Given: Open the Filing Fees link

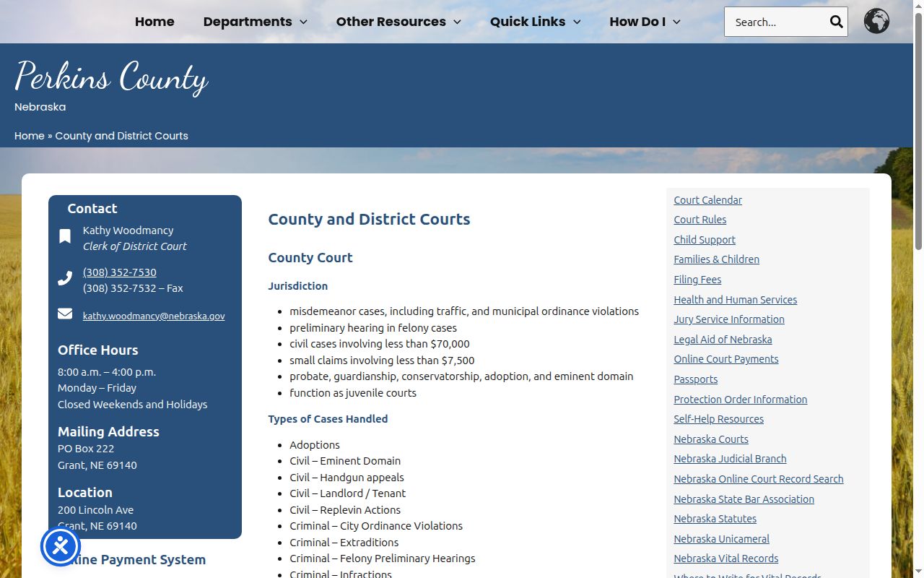Looking at the screenshot, I should (697, 280).
